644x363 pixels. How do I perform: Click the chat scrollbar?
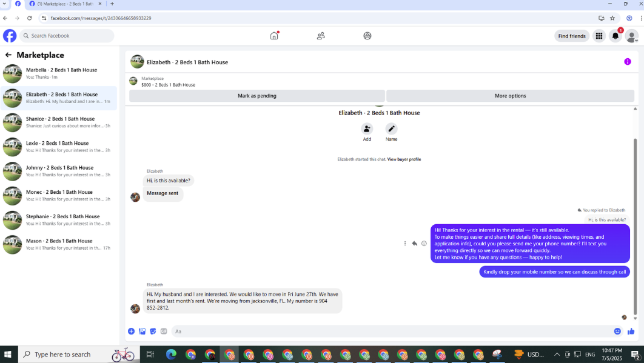[x=635, y=226]
